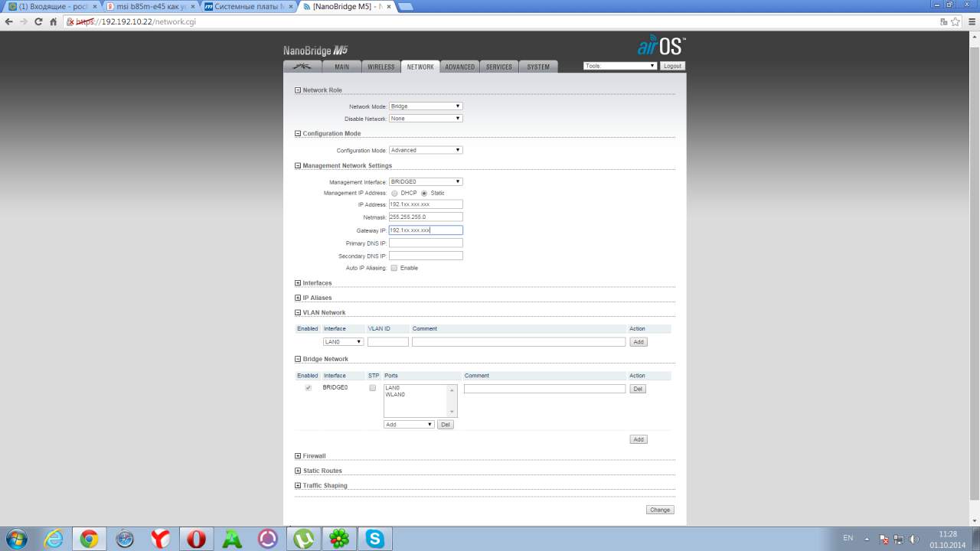Collapse the Network Role section

[x=298, y=90]
